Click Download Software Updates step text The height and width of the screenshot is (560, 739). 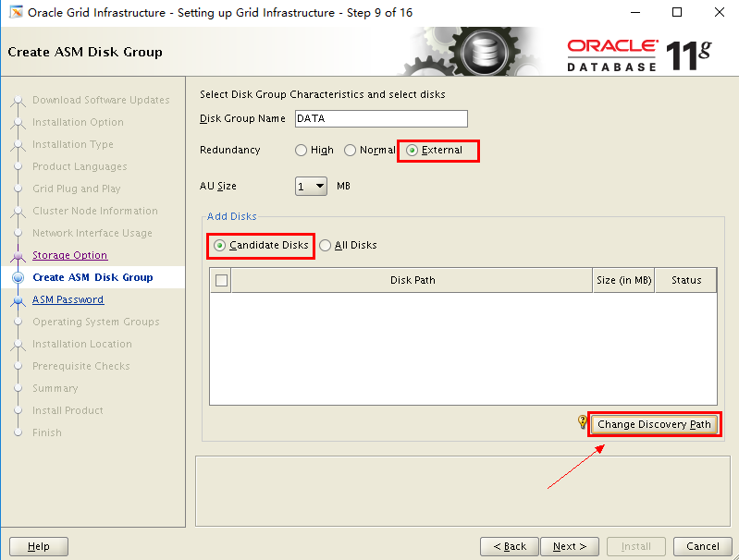pyautogui.click(x=101, y=100)
